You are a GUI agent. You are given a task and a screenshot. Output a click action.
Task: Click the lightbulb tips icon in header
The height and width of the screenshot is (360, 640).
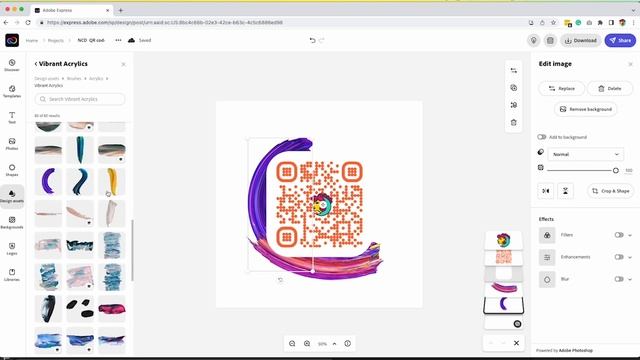click(533, 40)
